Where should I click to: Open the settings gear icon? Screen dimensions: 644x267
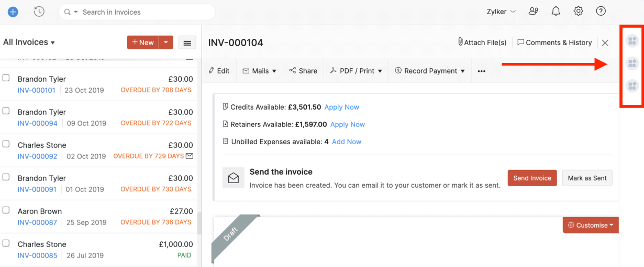coord(578,11)
